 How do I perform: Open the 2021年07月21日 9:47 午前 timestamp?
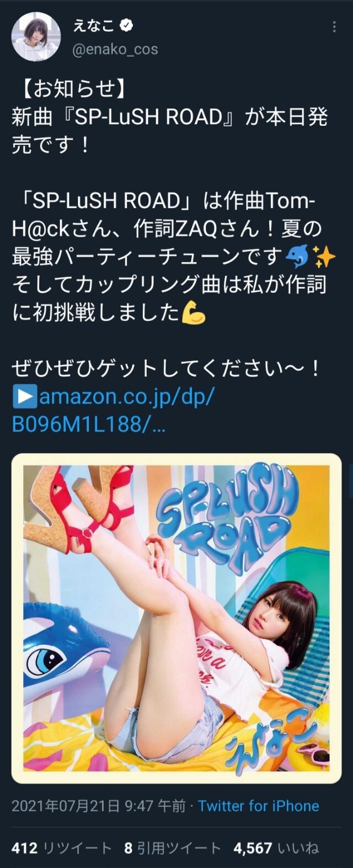tap(98, 806)
